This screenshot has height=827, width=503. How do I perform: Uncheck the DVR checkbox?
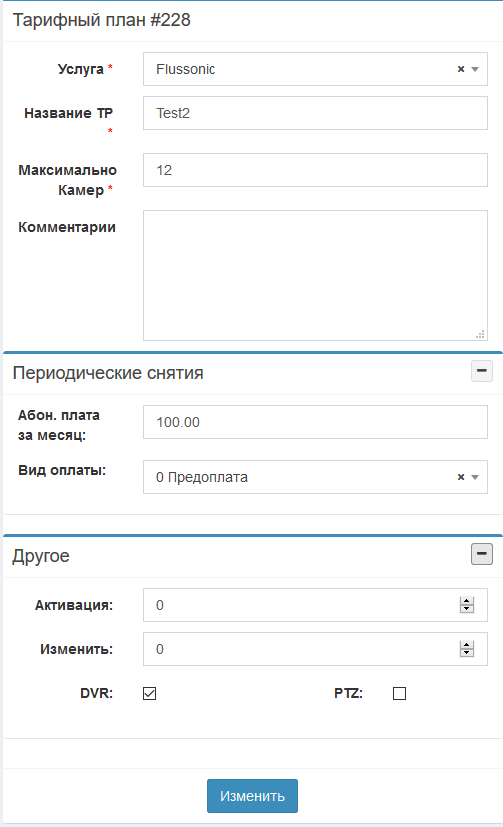click(x=150, y=693)
